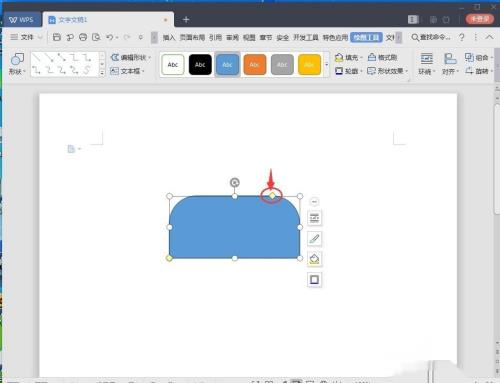
Task: Expand 编辑形状 edit shape dropdown
Action: (149, 58)
